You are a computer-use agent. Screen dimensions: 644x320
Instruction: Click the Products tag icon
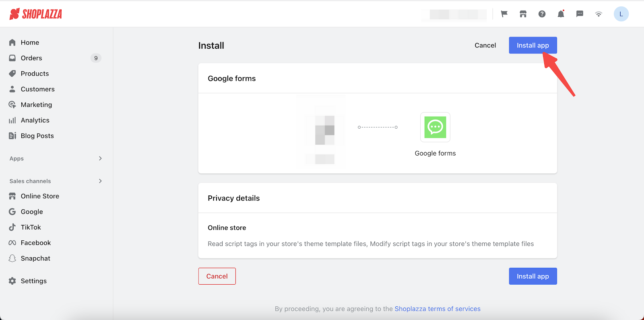click(x=12, y=74)
